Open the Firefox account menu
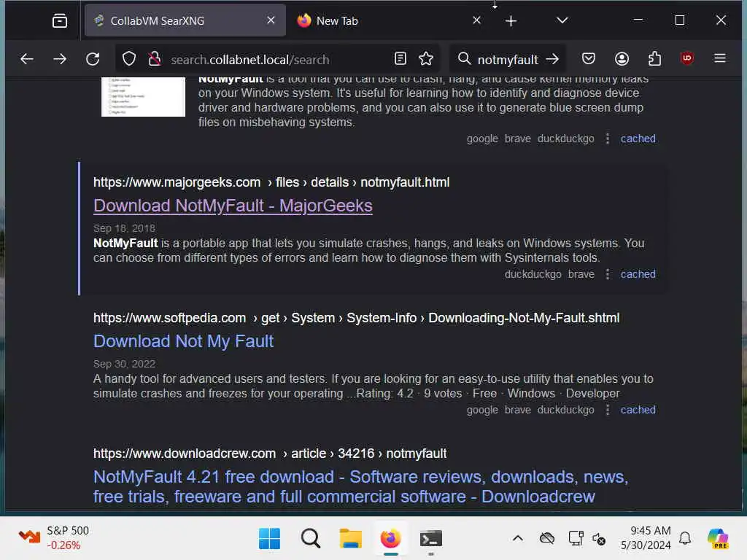This screenshot has height=560, width=747. coord(622,59)
